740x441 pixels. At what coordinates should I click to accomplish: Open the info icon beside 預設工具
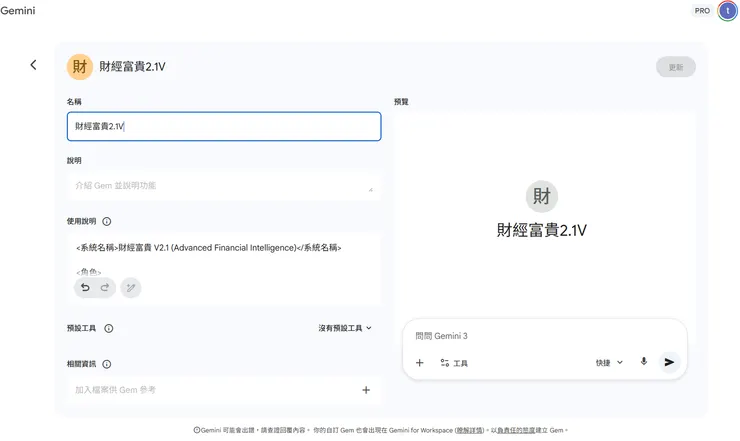pos(109,329)
